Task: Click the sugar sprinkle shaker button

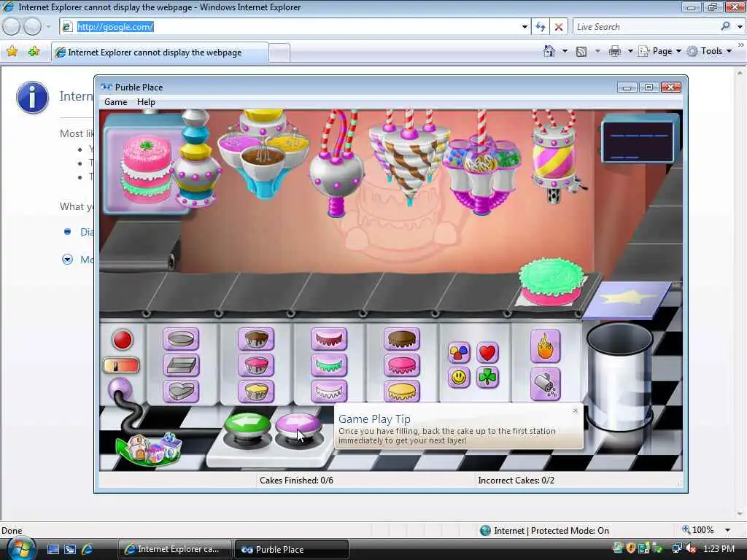Action: coord(545,385)
